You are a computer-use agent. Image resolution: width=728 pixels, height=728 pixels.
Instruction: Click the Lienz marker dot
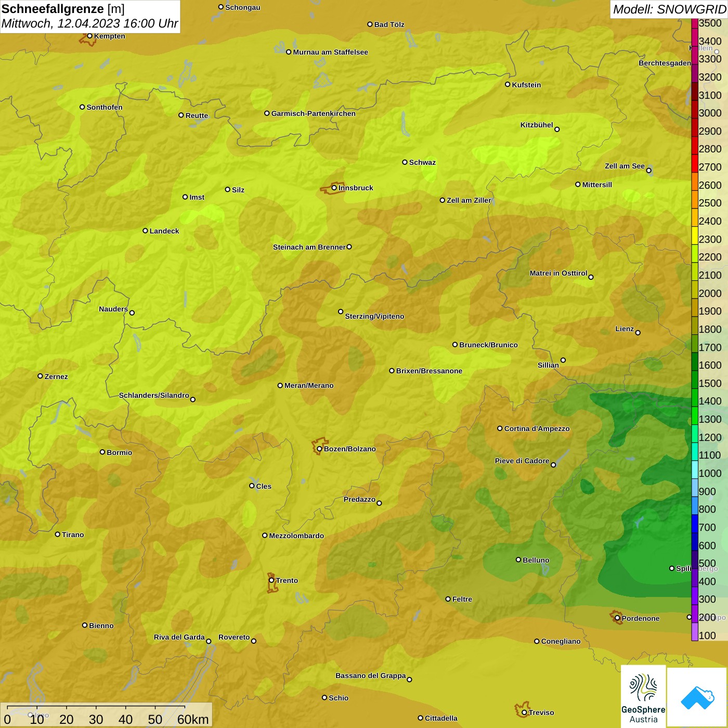click(x=638, y=333)
